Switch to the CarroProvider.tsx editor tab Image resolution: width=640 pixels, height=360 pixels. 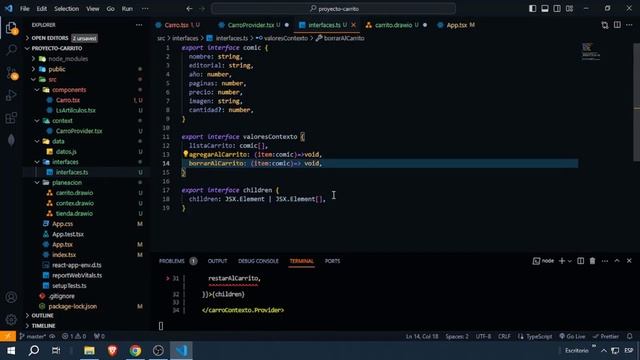click(x=251, y=25)
